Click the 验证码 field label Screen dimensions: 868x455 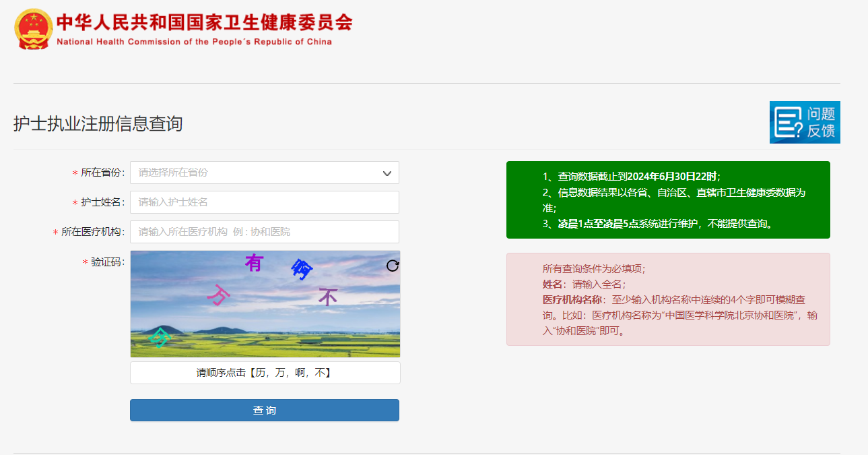pyautogui.click(x=108, y=262)
